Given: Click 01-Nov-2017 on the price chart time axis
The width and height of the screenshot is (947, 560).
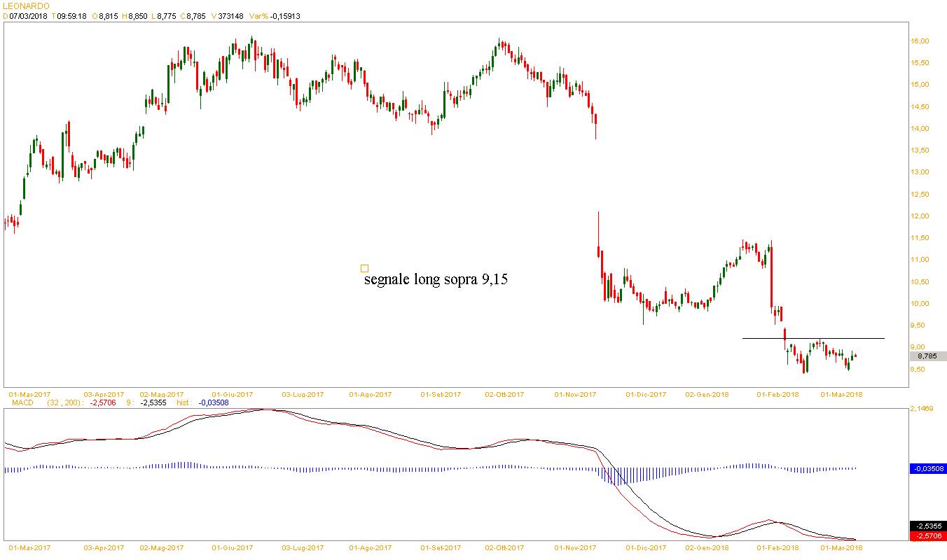Looking at the screenshot, I should click(575, 394).
